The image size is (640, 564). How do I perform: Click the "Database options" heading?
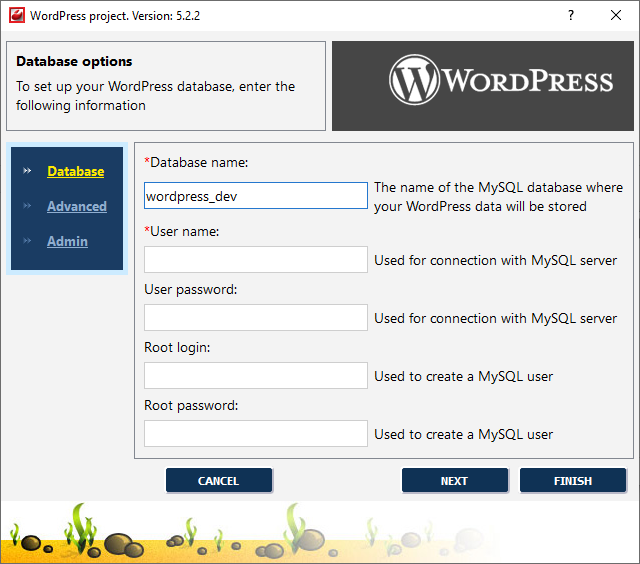[74, 62]
